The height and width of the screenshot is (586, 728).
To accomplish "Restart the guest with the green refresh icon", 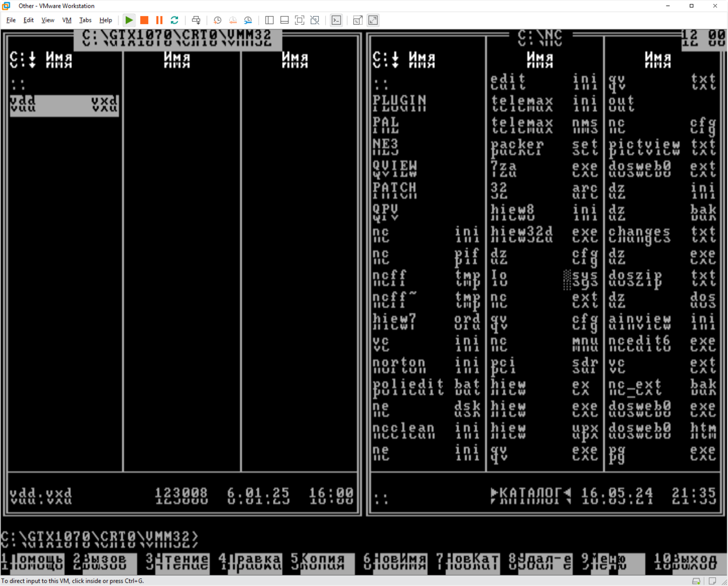I will tap(175, 20).
